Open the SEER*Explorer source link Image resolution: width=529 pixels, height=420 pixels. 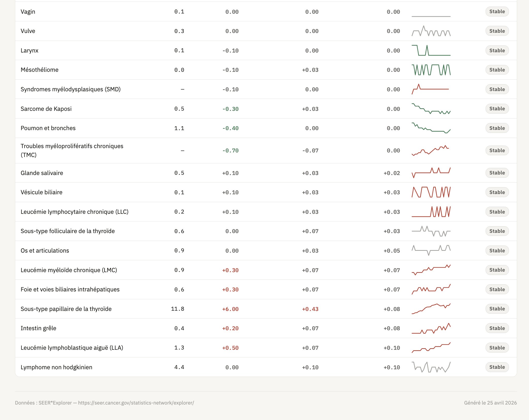pos(136,403)
